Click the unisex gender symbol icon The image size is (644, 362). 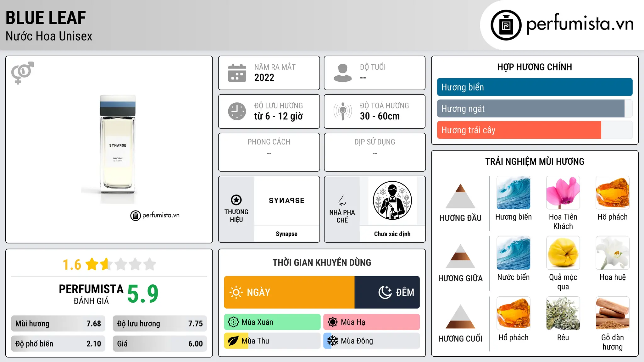(22, 73)
